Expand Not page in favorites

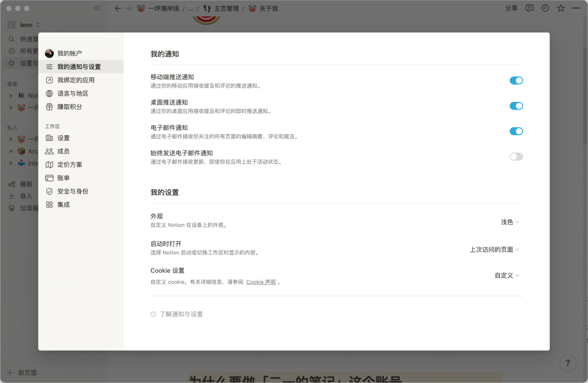pos(11,96)
